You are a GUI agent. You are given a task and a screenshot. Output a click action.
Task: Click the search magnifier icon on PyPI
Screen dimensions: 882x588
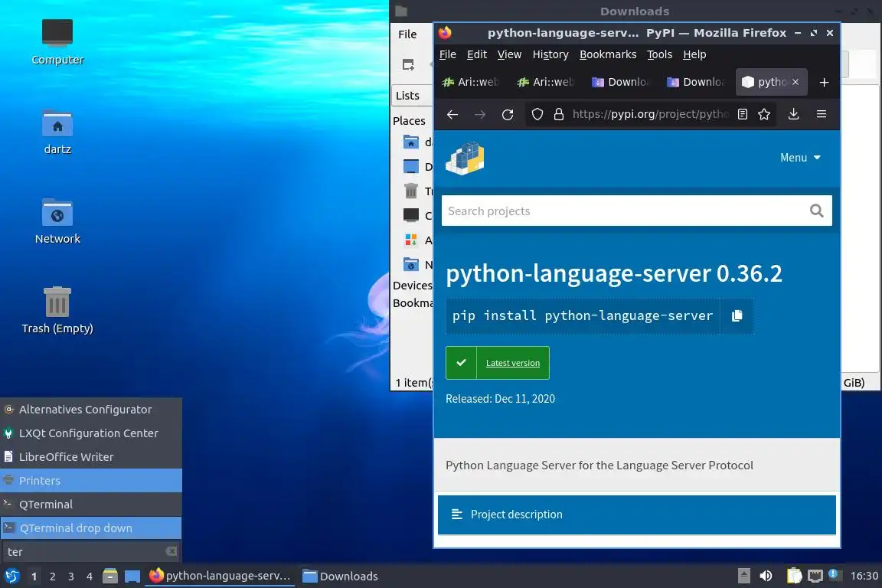coord(817,211)
